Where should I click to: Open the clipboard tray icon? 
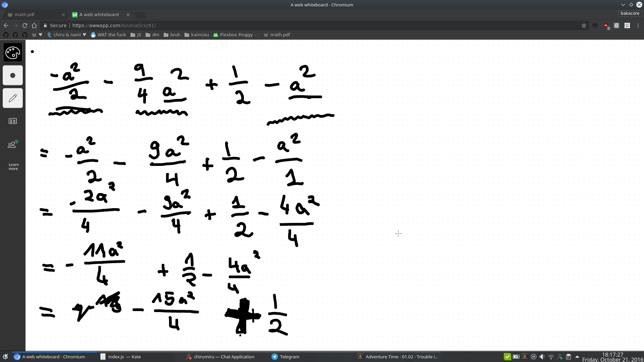click(569, 357)
